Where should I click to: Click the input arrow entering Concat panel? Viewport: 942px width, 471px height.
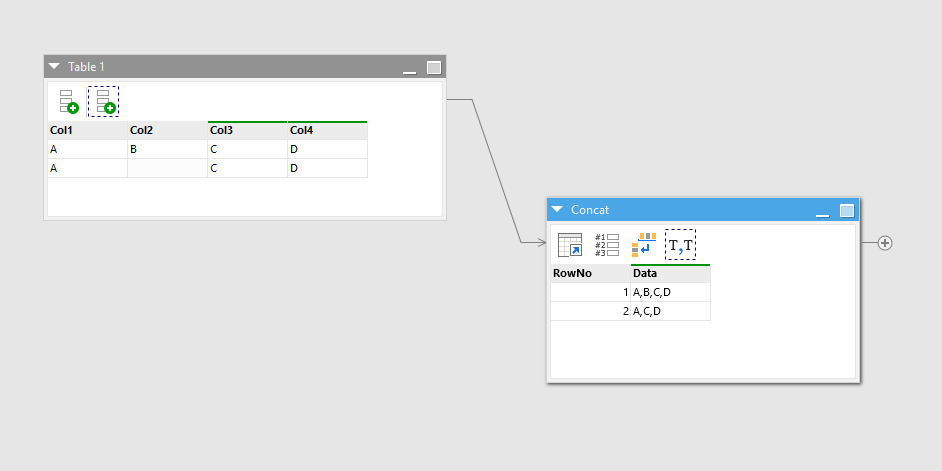(539, 243)
